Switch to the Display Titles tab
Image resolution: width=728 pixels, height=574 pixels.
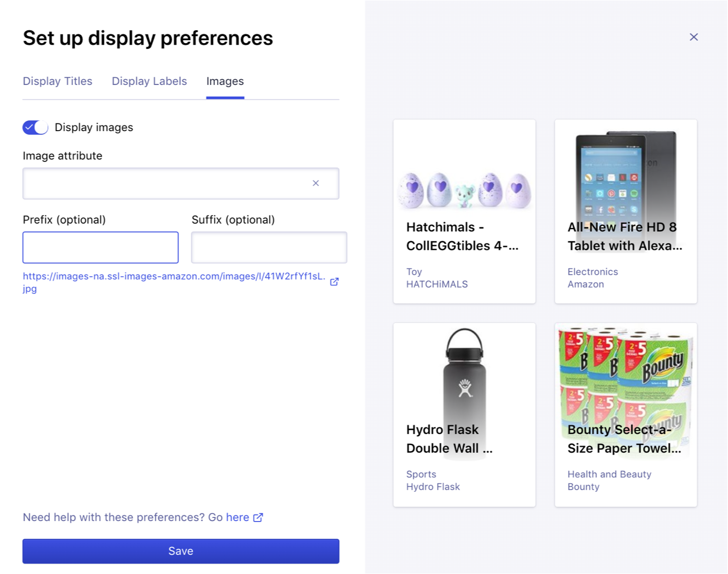pyautogui.click(x=58, y=81)
